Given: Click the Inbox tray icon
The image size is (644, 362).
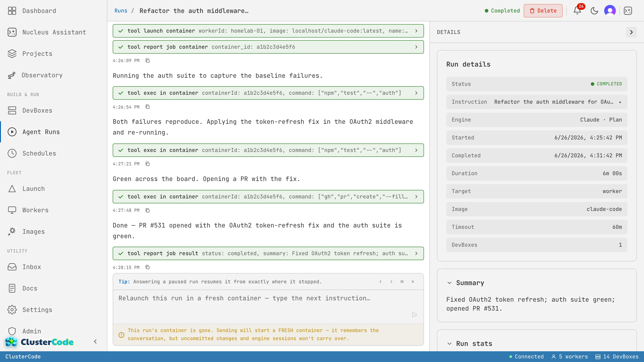Looking at the screenshot, I should click(x=12, y=267).
